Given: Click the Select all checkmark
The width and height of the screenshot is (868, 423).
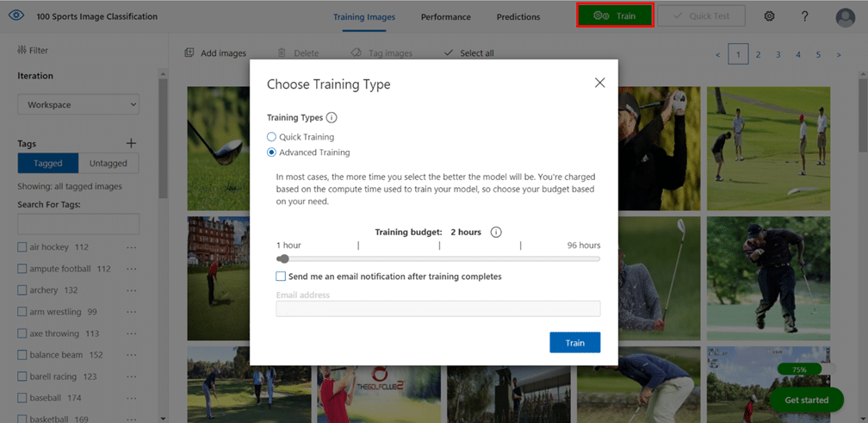Looking at the screenshot, I should pyautogui.click(x=449, y=53).
